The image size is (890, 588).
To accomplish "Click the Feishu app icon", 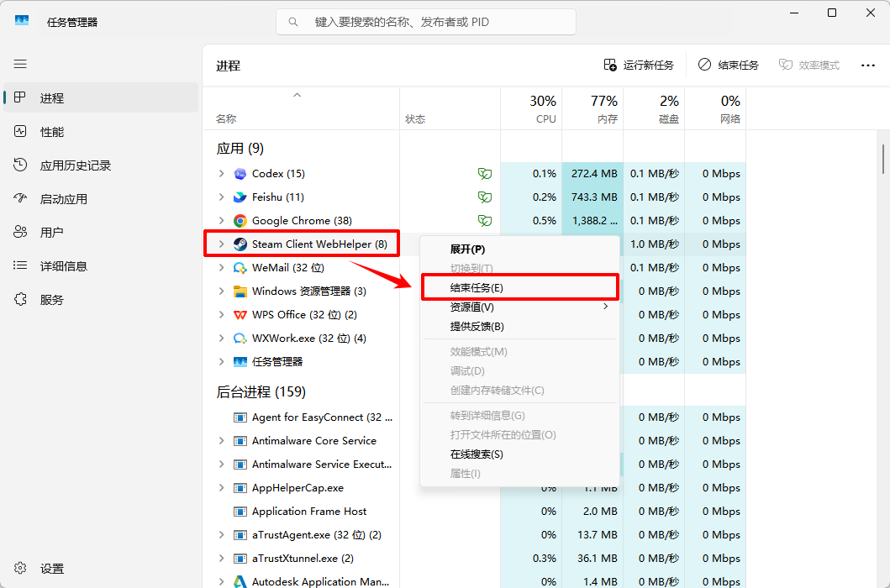I will pos(240,197).
